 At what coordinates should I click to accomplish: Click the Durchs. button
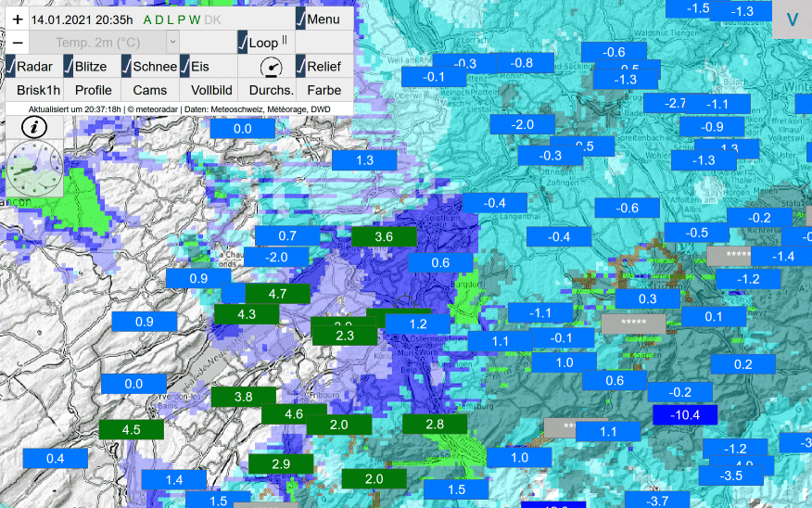click(x=272, y=90)
